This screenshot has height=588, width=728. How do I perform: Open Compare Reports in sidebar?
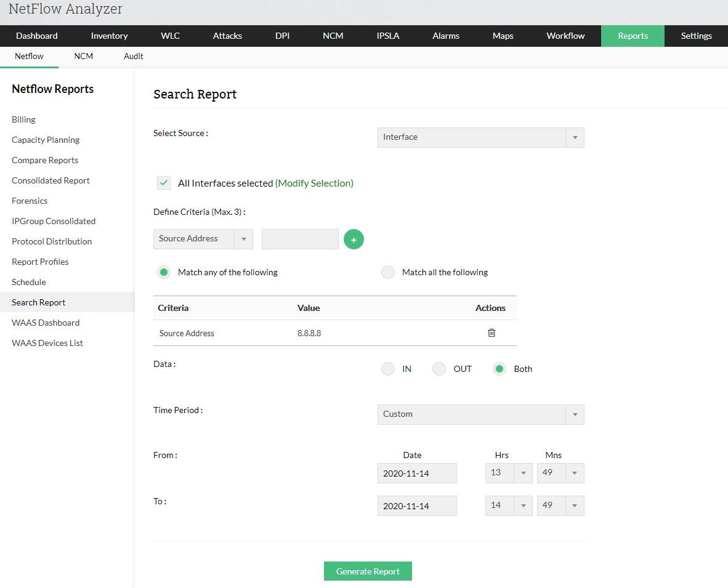coord(45,160)
